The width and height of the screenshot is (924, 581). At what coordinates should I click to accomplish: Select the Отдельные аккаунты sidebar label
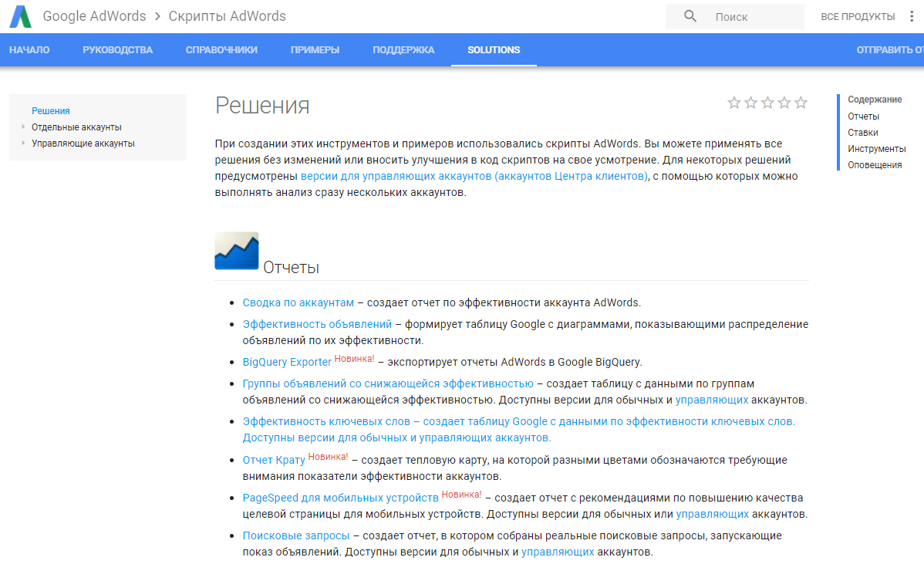(x=76, y=127)
